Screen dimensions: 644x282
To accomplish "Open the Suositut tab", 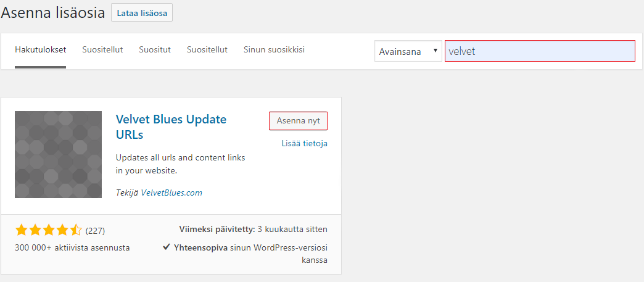I will tap(154, 50).
